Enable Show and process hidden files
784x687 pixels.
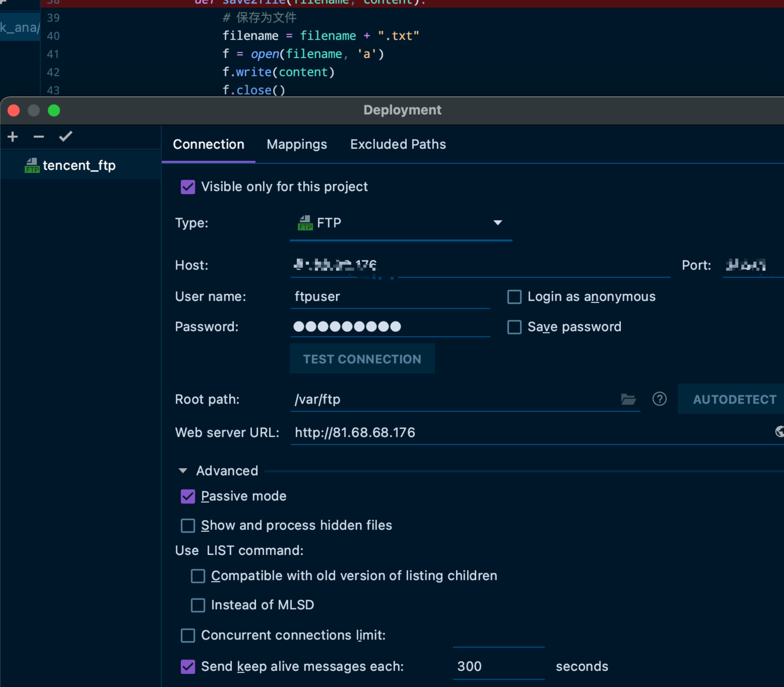point(188,526)
